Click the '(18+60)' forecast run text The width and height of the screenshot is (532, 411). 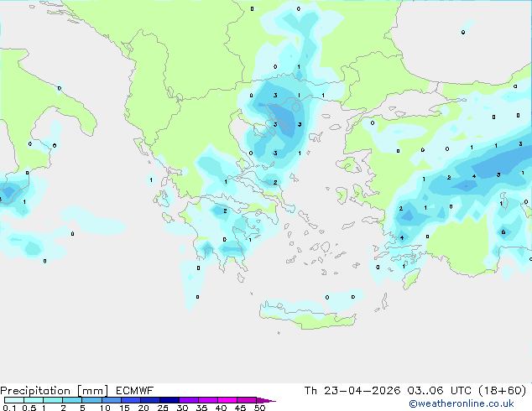coord(502,391)
